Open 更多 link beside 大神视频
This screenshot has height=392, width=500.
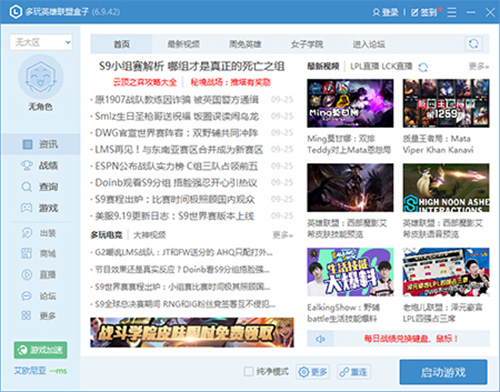[282, 235]
